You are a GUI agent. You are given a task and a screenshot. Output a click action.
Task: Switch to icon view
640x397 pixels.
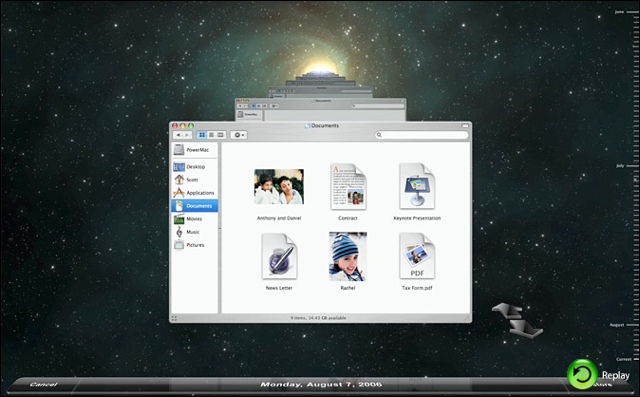(202, 135)
